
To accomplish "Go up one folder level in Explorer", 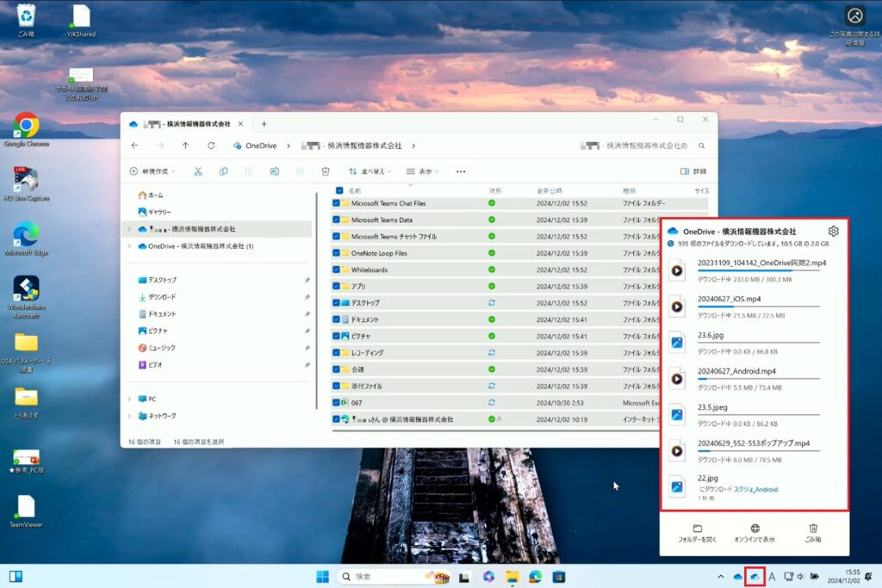I will click(186, 145).
